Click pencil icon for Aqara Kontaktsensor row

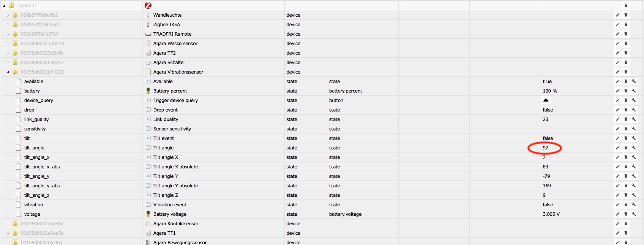click(617, 224)
